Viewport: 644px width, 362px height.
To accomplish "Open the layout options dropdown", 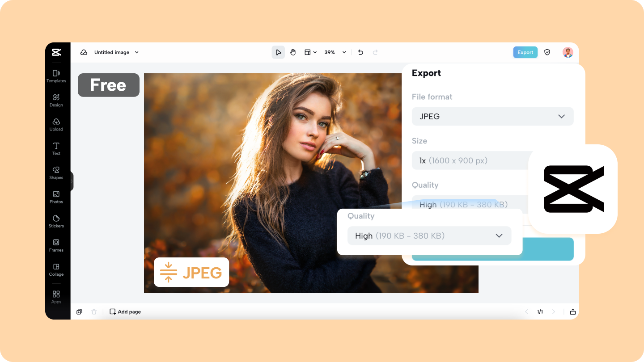I will click(310, 52).
